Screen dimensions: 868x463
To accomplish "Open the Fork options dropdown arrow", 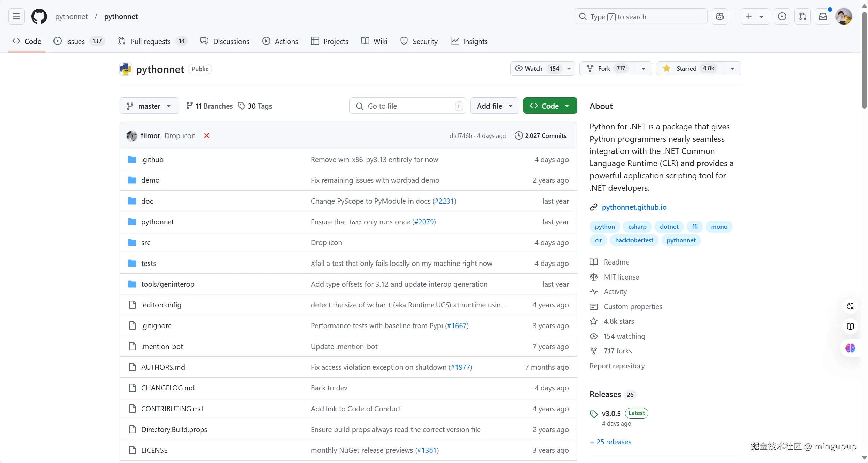I will click(x=643, y=68).
